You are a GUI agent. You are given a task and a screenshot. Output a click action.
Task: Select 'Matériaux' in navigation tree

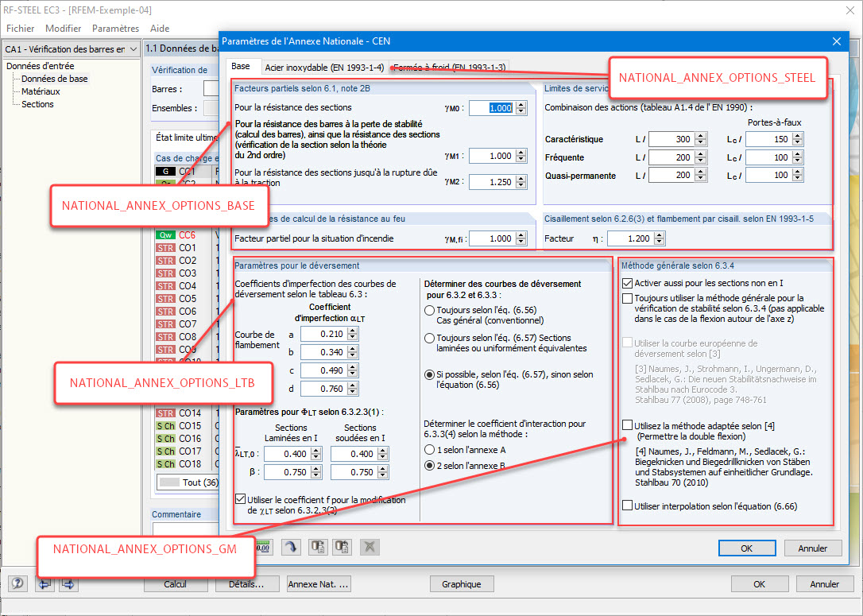click(x=41, y=91)
